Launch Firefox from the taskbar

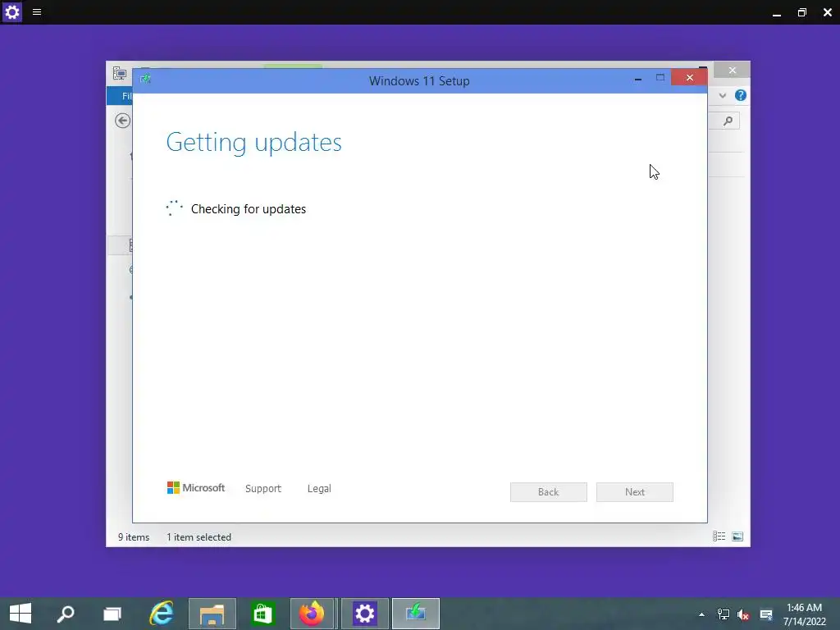(313, 614)
